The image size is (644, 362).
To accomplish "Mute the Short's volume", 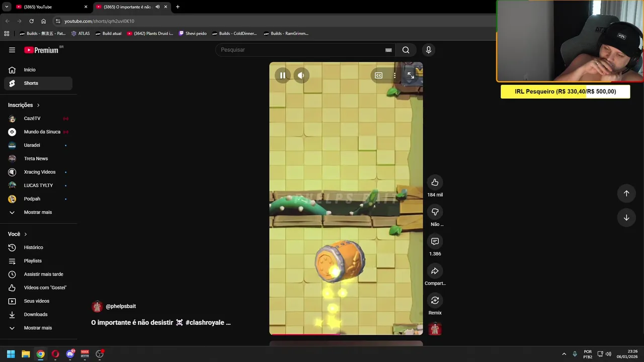I will [x=301, y=75].
